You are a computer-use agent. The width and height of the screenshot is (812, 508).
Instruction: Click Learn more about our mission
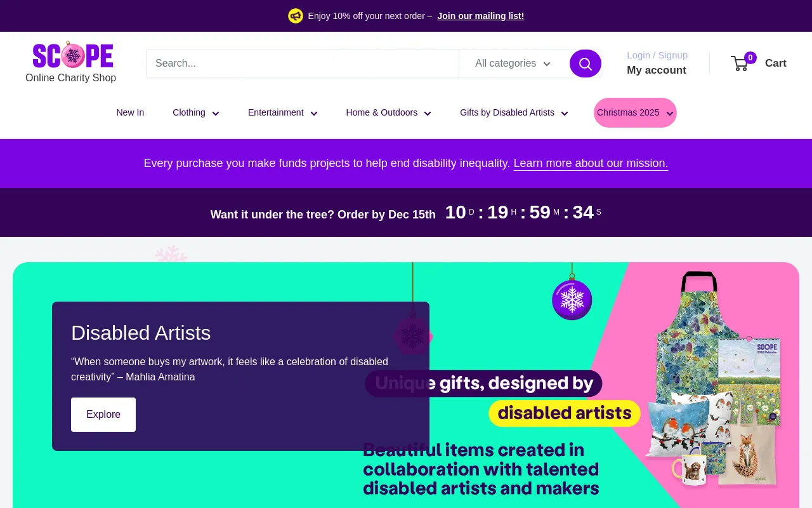(590, 163)
